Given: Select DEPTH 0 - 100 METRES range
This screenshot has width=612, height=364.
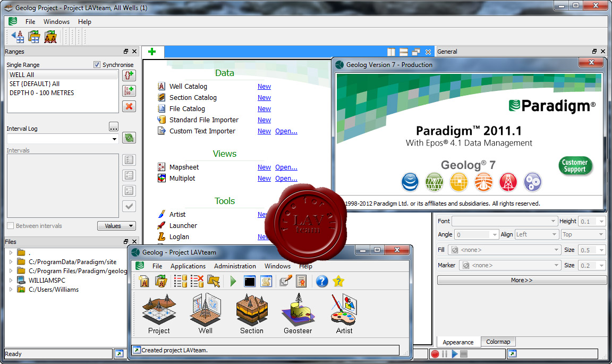Looking at the screenshot, I should [x=63, y=92].
